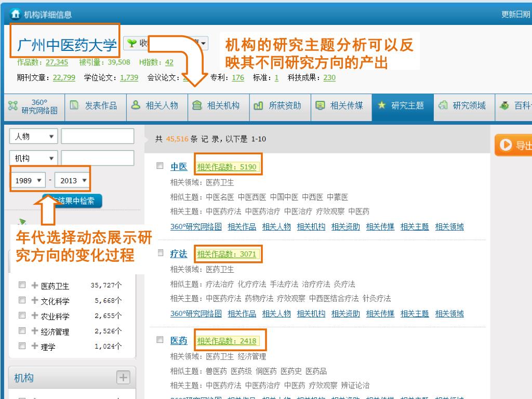Open 相关人物 link under 中医 result
This screenshot has width=532, height=399.
coord(276,227)
